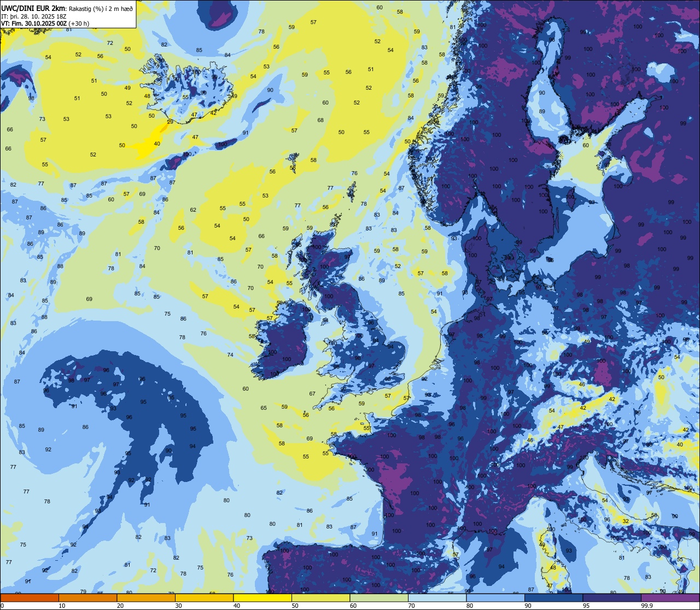The height and width of the screenshot is (610, 700).
Task: Click the 10–20 percent orange legend swatch
Action: click(87, 597)
